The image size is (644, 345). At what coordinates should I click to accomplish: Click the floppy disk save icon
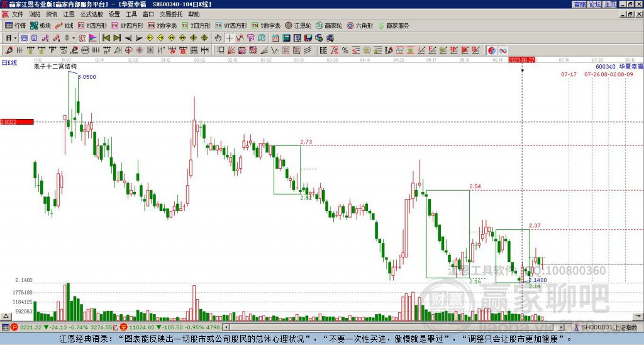click(308, 38)
